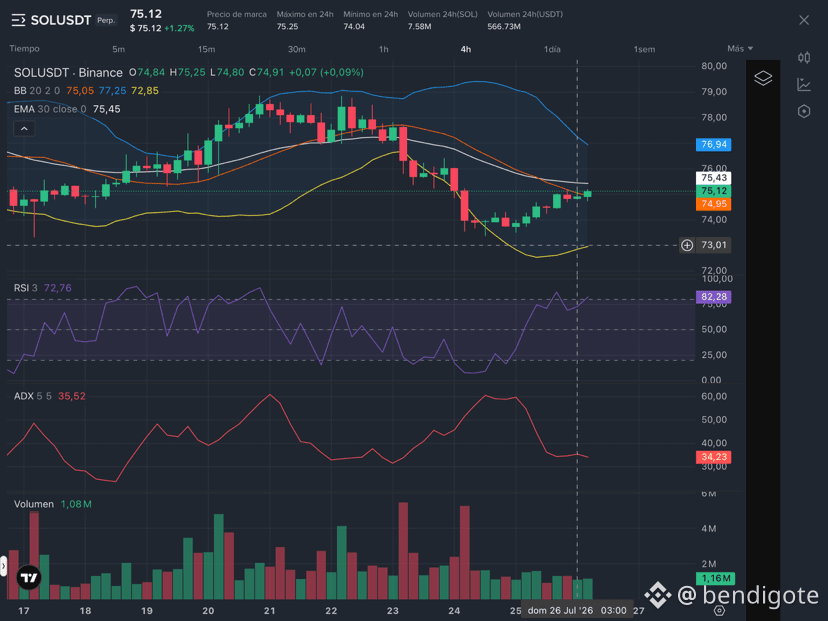
Task: Click the blue 76,94 price label
Action: [x=713, y=145]
